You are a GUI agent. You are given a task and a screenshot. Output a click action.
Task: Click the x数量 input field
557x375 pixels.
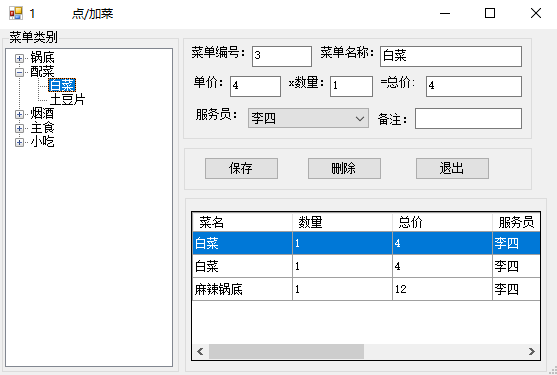pyautogui.click(x=351, y=86)
